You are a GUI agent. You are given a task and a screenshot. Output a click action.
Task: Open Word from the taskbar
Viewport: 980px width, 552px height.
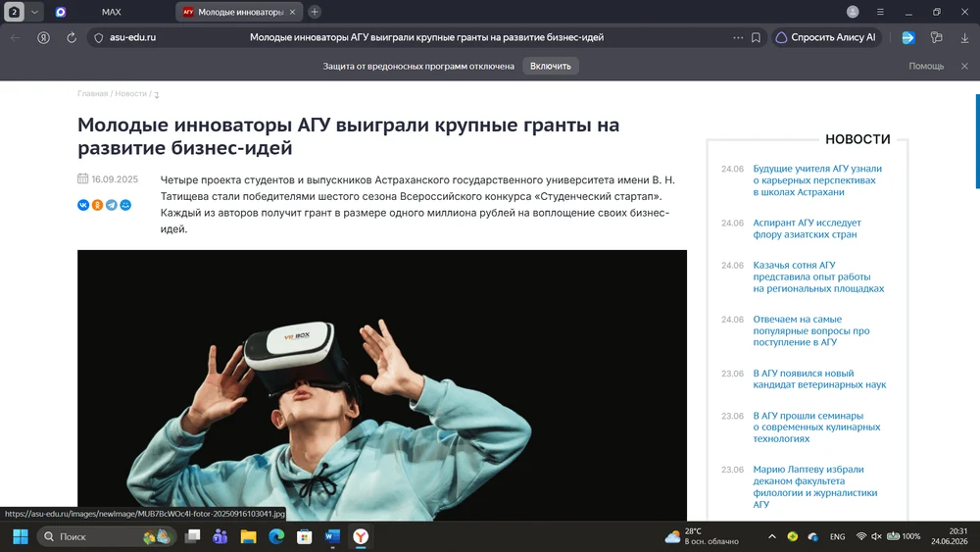(x=332, y=536)
